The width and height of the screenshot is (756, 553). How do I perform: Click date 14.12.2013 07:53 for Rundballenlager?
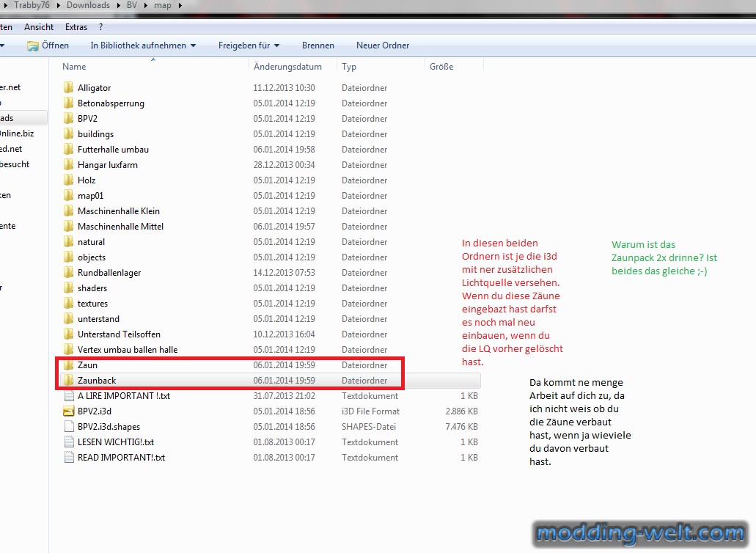[284, 273]
